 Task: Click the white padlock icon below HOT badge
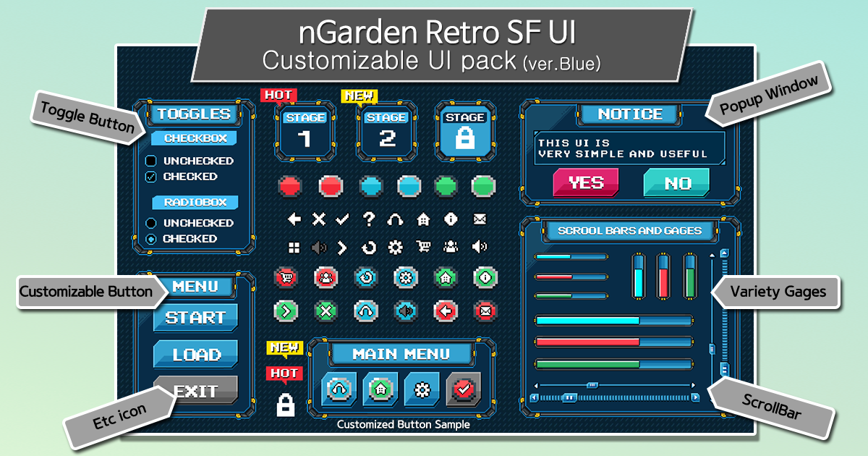[286, 404]
